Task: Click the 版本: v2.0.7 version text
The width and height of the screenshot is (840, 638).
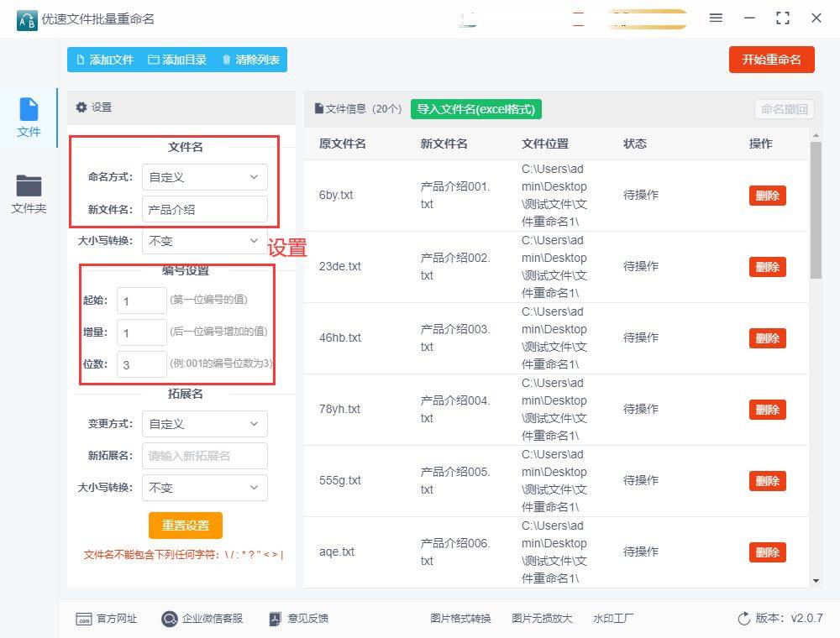Action: (789, 618)
